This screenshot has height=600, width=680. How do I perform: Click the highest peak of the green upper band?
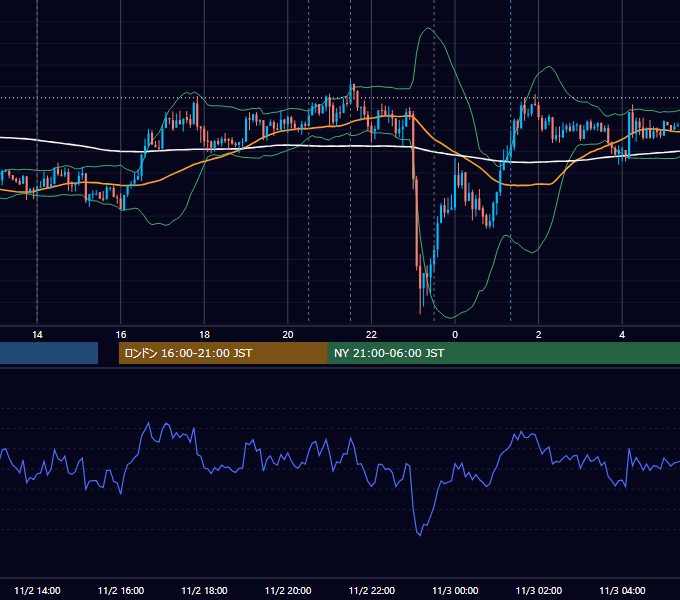point(428,28)
